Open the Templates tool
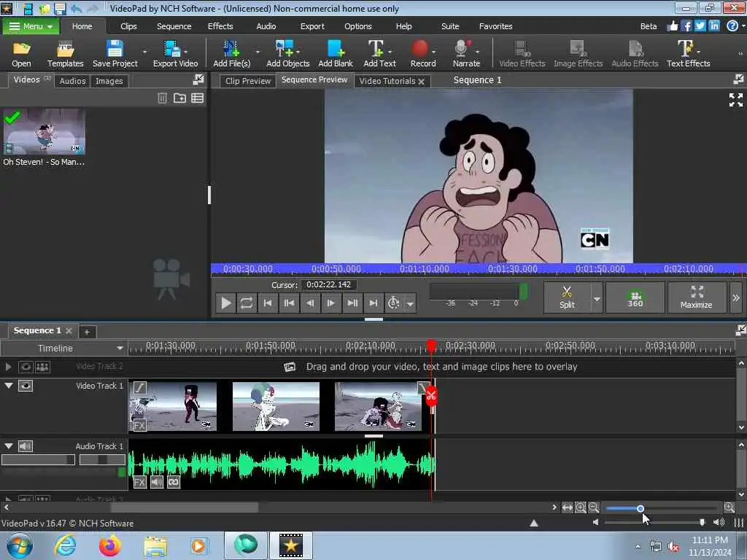Screen dimensions: 747x560 pyautogui.click(x=65, y=53)
